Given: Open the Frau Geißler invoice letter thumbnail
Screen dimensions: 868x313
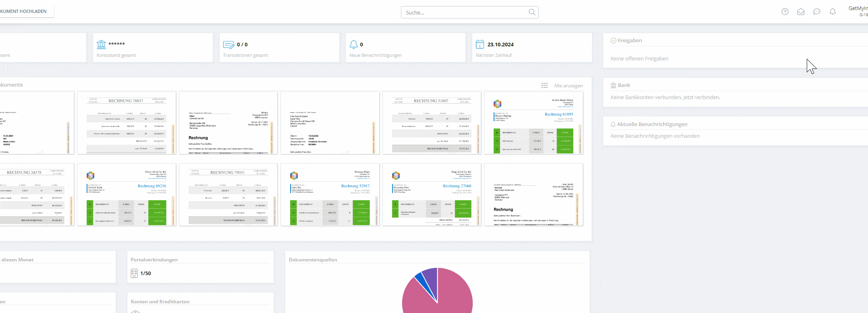Looking at the screenshot, I should tap(228, 123).
